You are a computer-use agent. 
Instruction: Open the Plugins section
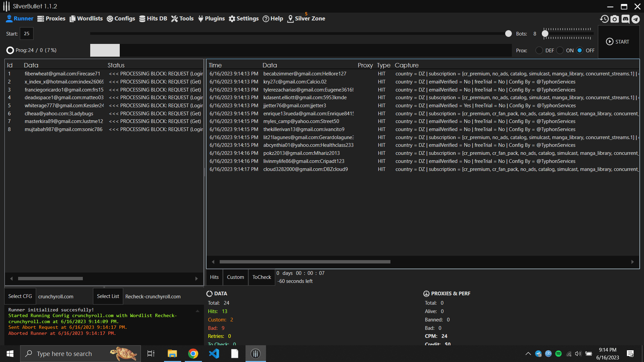coord(211,19)
